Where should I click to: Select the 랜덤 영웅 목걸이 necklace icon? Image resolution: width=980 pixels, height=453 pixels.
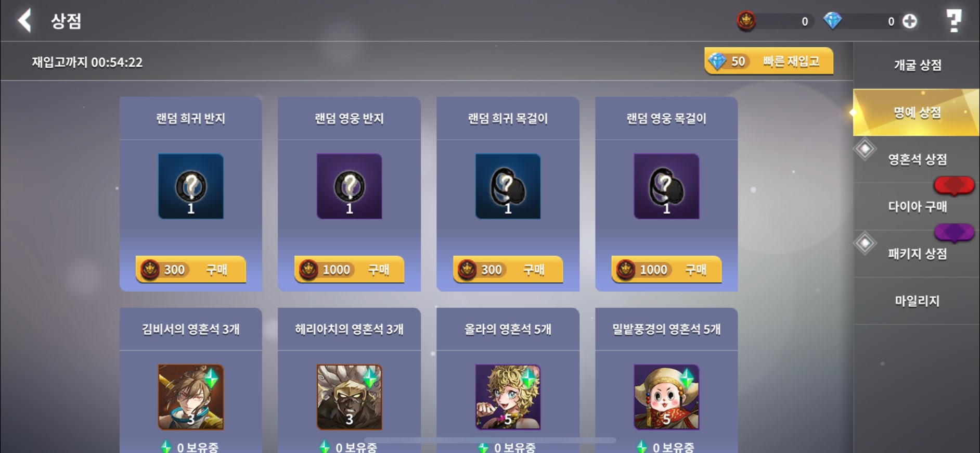click(x=666, y=186)
